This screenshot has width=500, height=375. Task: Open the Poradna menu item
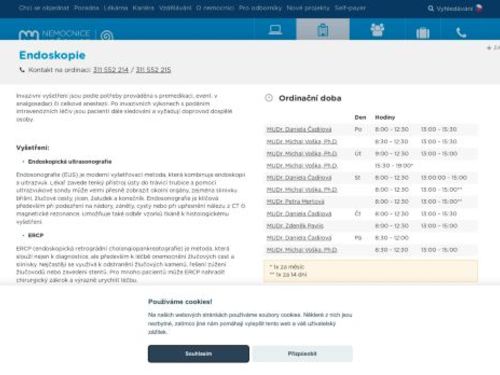[x=86, y=8]
